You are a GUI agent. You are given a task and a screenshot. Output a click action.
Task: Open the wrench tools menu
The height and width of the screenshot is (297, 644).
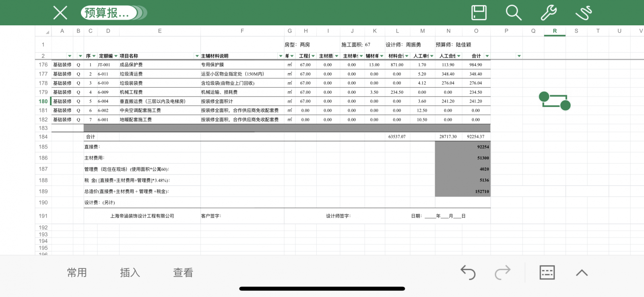tap(548, 13)
